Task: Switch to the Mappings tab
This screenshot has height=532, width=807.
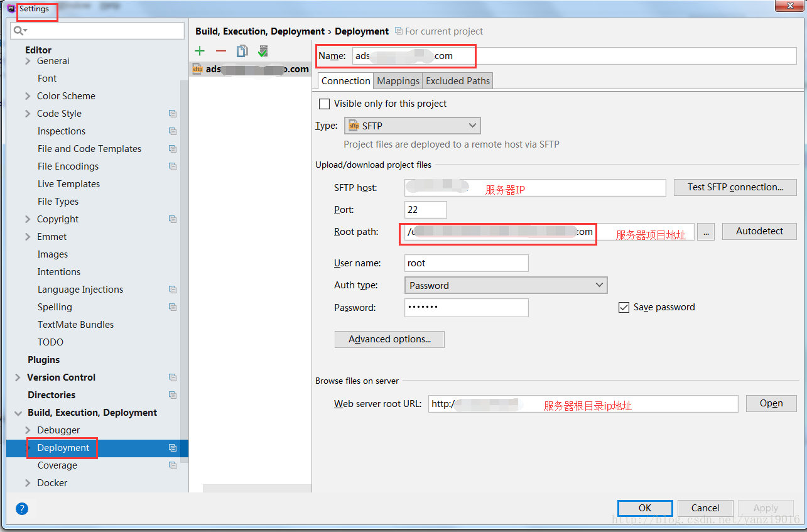Action: [398, 81]
